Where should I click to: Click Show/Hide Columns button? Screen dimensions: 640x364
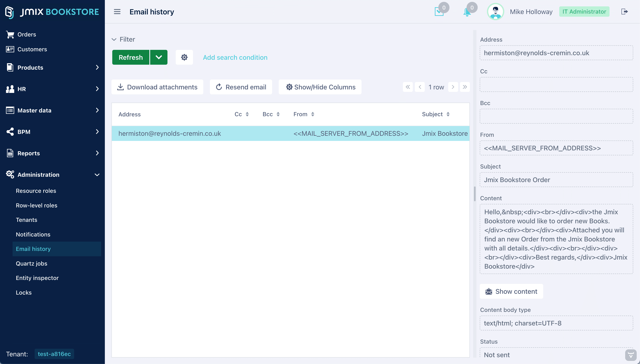click(320, 87)
